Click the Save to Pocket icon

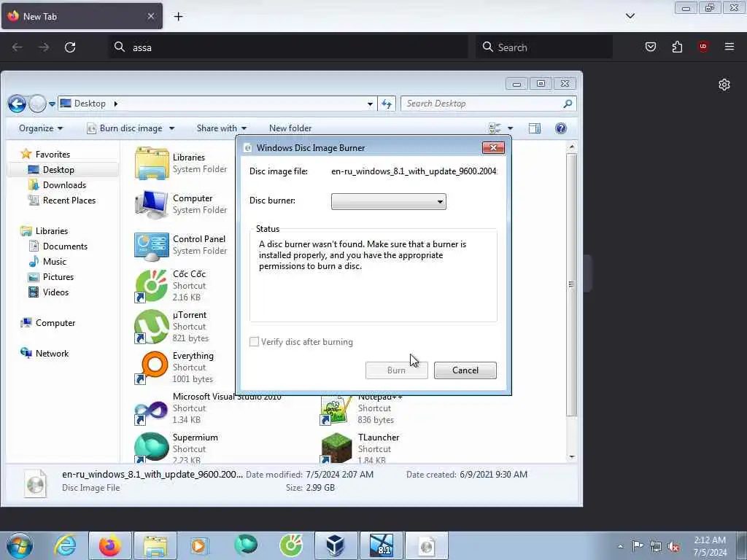point(650,47)
